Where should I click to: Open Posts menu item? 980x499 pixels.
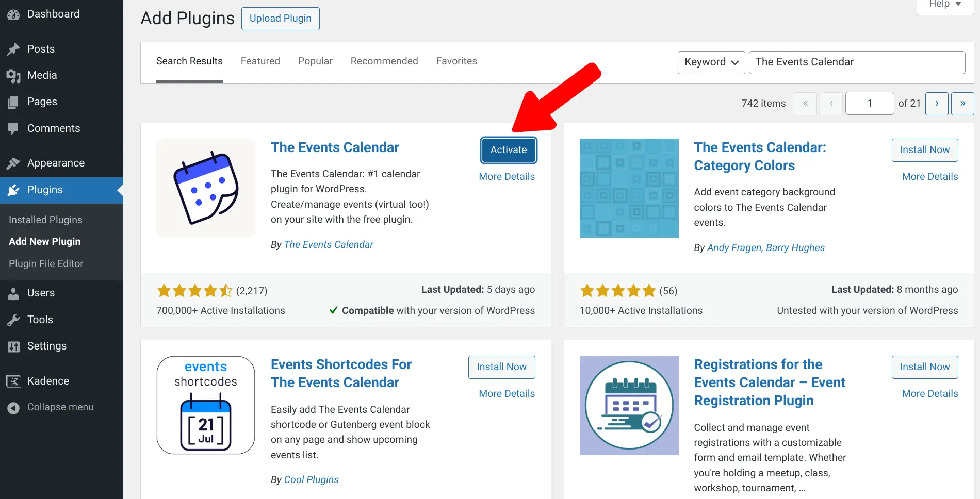tap(61, 49)
